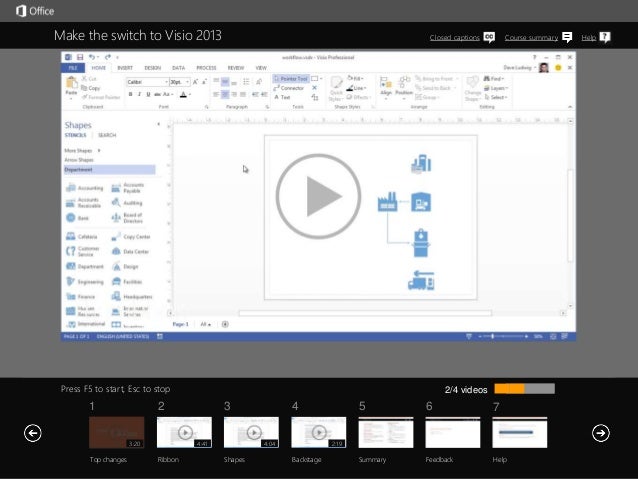Select the Auditing shape
Viewport: 638px width, 479px height.
[x=127, y=203]
